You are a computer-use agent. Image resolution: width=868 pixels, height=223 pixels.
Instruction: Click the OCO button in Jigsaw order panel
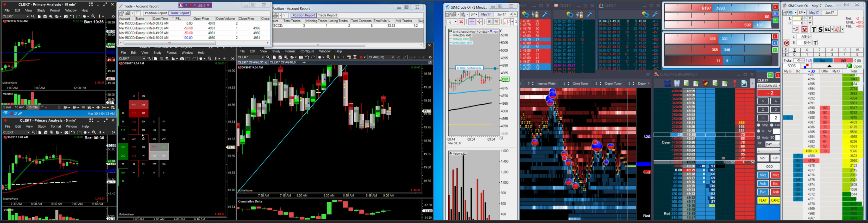769,167
